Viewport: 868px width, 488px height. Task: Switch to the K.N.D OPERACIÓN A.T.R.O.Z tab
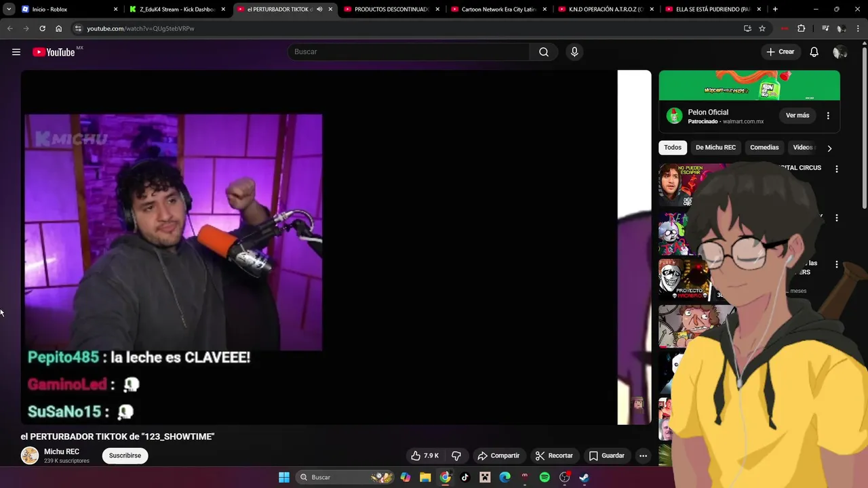click(x=605, y=9)
